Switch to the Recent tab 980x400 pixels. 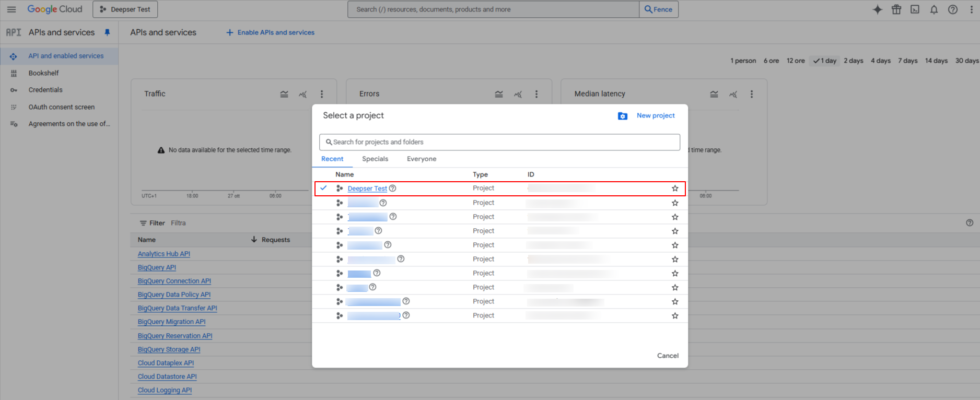click(332, 159)
